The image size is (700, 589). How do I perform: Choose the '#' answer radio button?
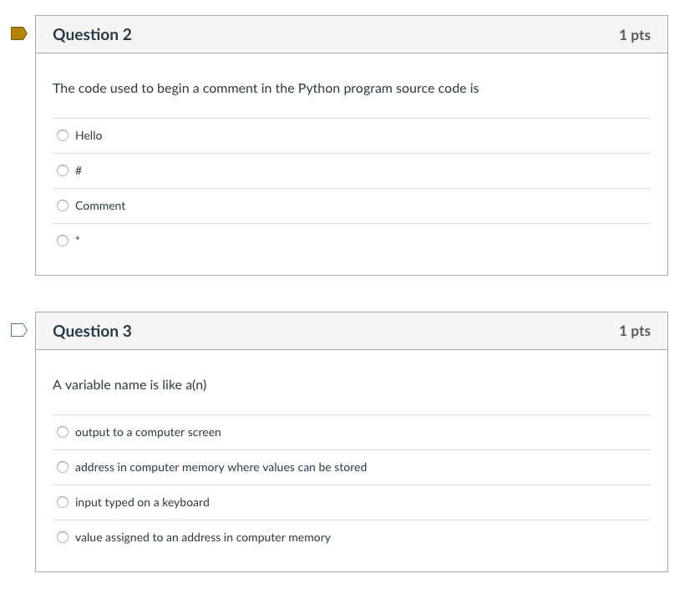(63, 170)
